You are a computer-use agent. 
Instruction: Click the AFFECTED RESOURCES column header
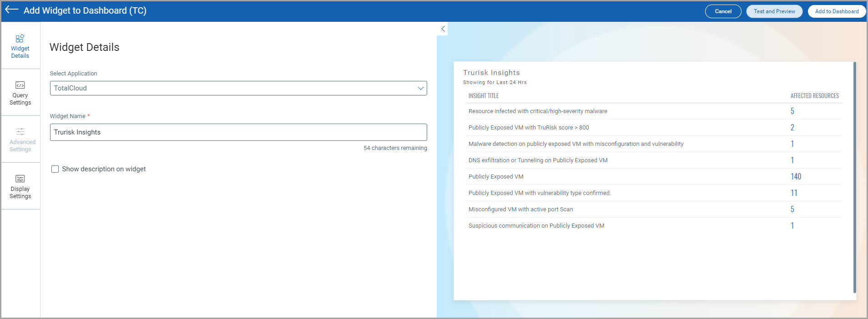click(x=814, y=96)
